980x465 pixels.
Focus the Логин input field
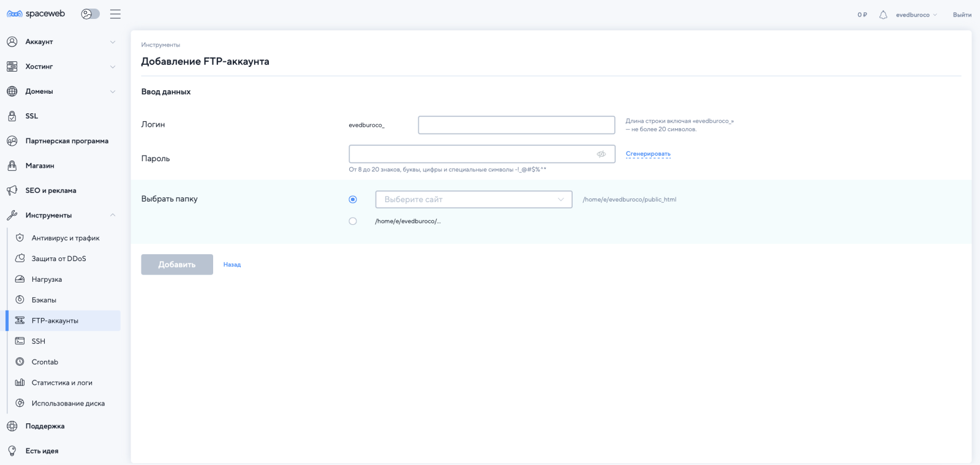point(516,125)
